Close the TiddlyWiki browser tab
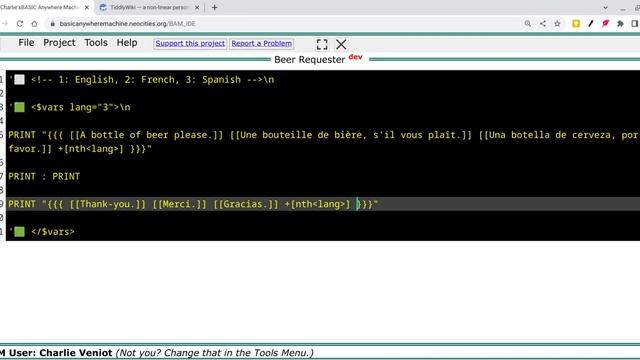640x360 pixels. coord(197,7)
